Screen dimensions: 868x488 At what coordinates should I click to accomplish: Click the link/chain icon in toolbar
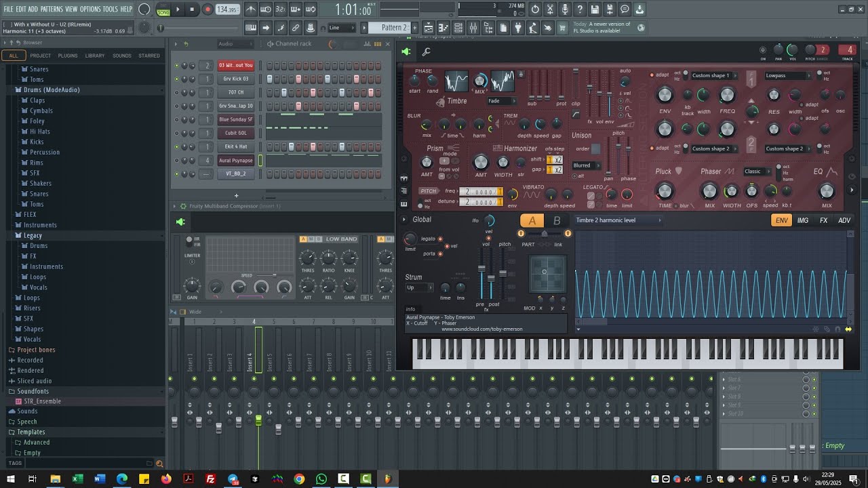[296, 28]
